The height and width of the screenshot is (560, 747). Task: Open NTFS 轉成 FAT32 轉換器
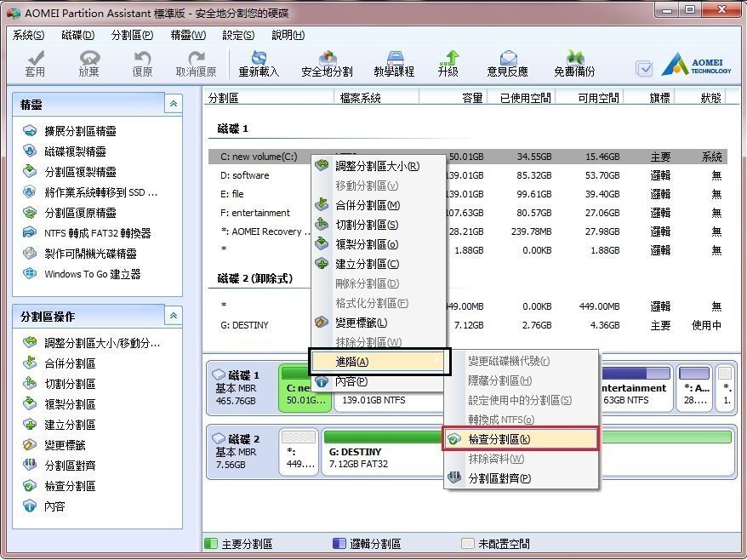[x=87, y=233]
